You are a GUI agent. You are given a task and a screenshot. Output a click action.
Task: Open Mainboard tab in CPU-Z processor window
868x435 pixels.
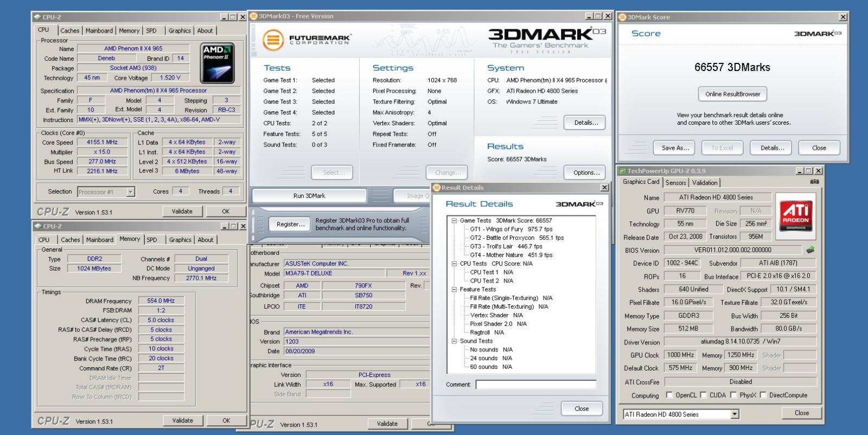[x=99, y=31]
